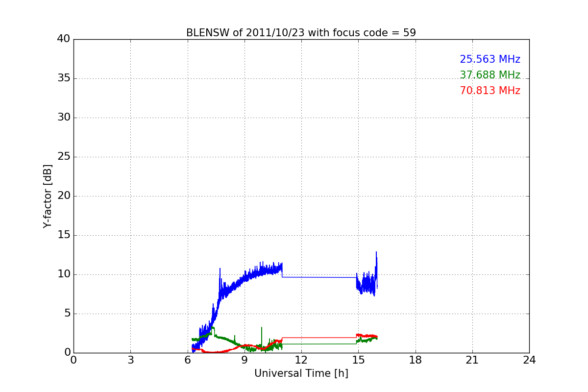This screenshot has width=588, height=392.
Task: Select the blue "25.563 MHz" legend label
Action: point(490,59)
